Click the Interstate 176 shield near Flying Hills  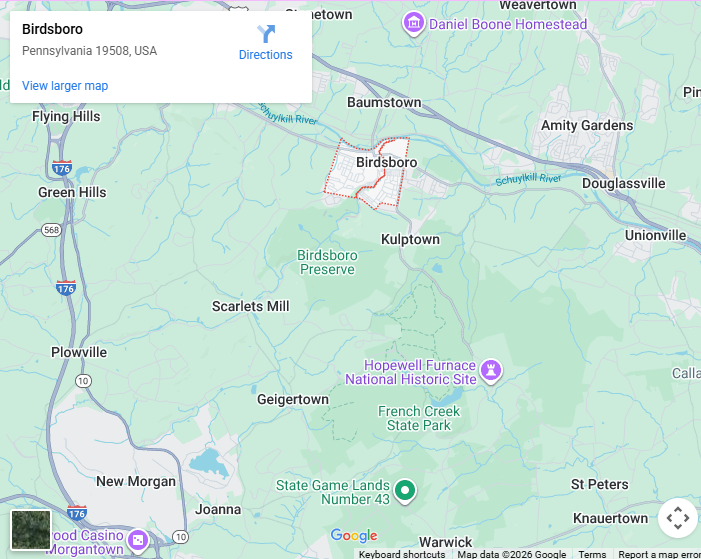(x=62, y=168)
